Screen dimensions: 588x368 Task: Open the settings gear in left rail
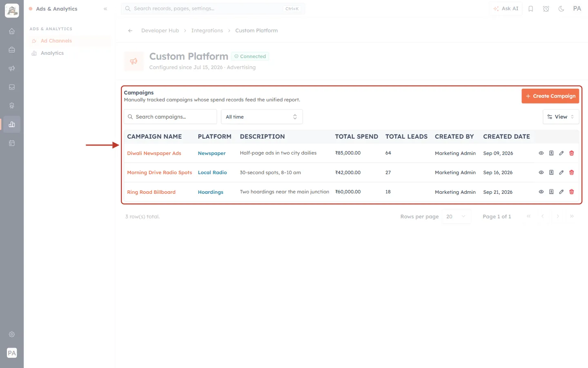point(12,334)
